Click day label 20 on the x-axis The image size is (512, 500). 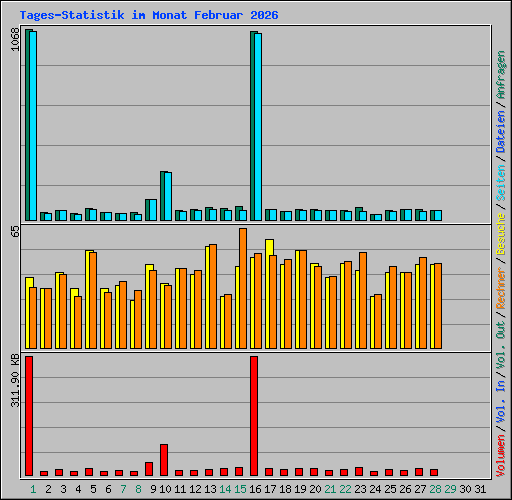pos(315,489)
